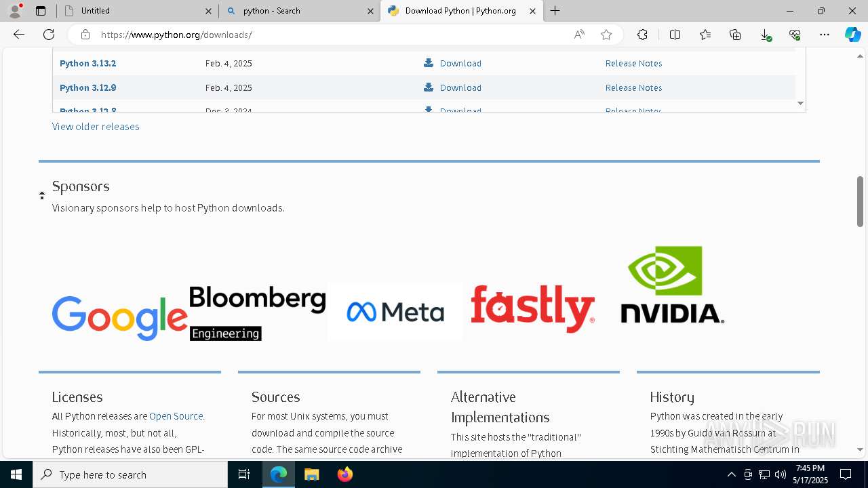Click the History heading
The height and width of the screenshot is (488, 868).
(x=672, y=397)
